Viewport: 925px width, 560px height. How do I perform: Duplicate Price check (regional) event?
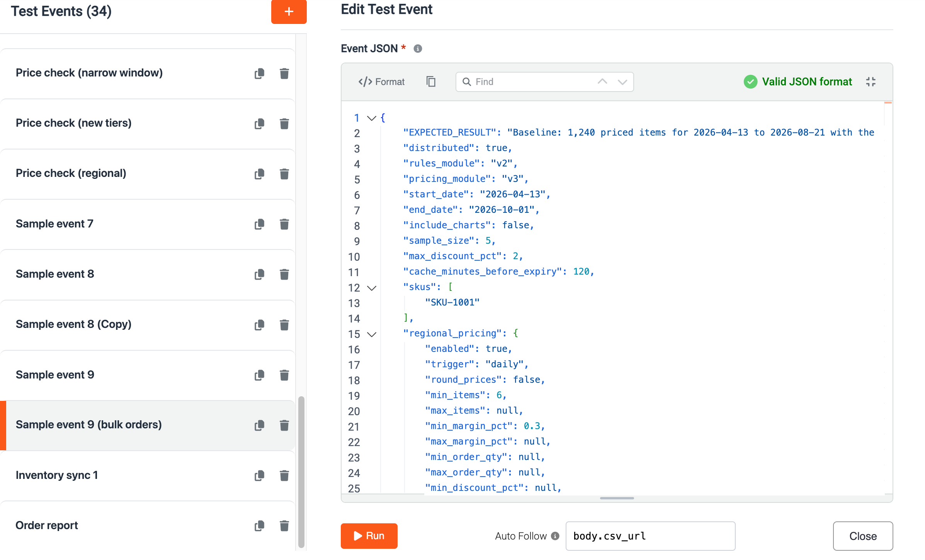pos(259,174)
